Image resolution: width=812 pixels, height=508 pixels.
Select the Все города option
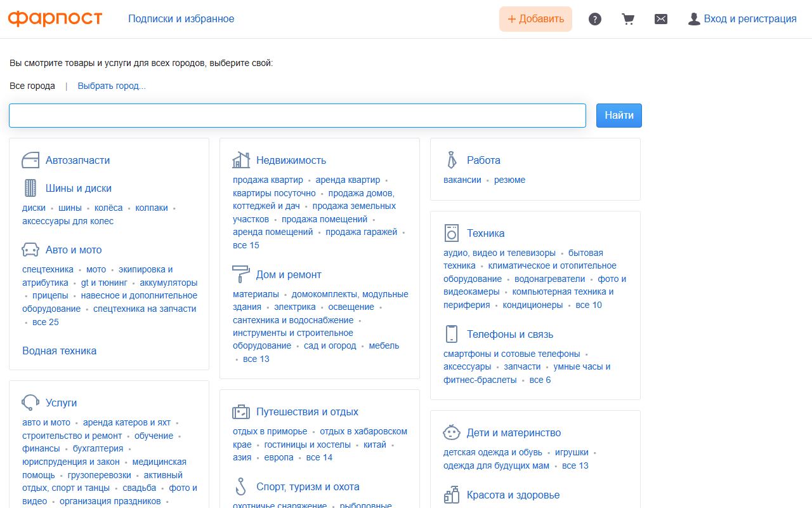click(x=32, y=86)
